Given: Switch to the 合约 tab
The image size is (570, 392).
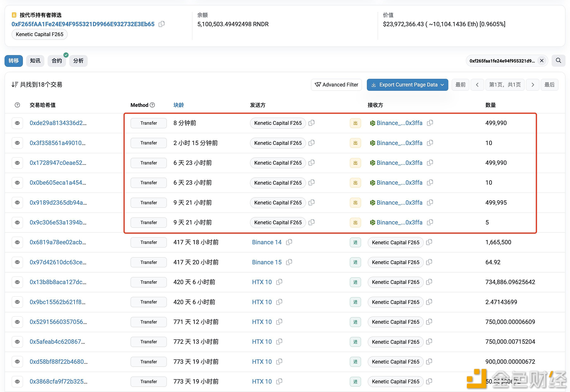Looking at the screenshot, I should [57, 61].
